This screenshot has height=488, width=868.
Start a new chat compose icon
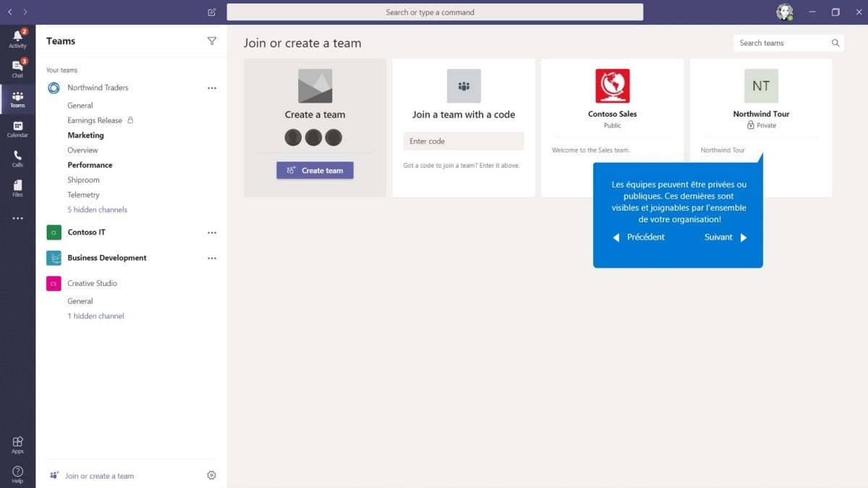tap(211, 12)
